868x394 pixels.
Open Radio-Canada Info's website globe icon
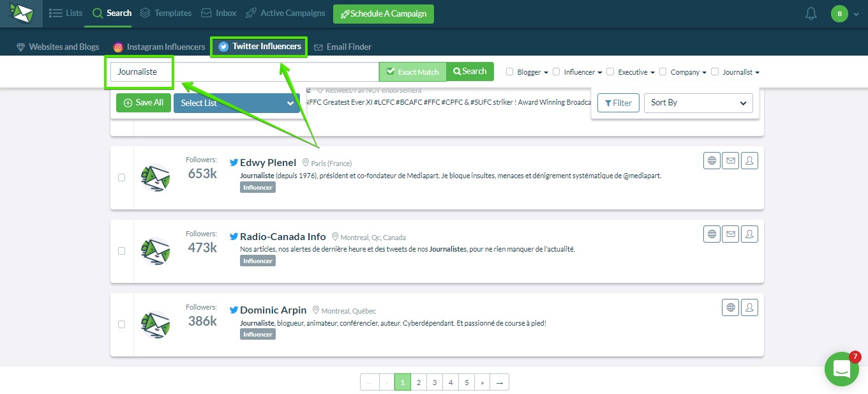712,234
